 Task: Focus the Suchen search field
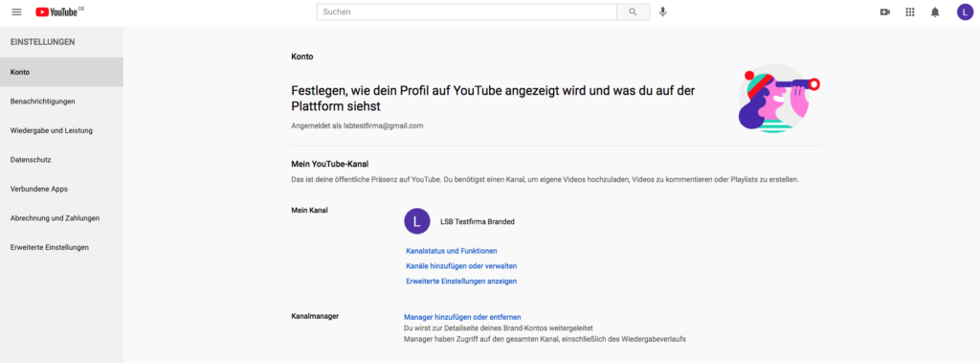(467, 11)
